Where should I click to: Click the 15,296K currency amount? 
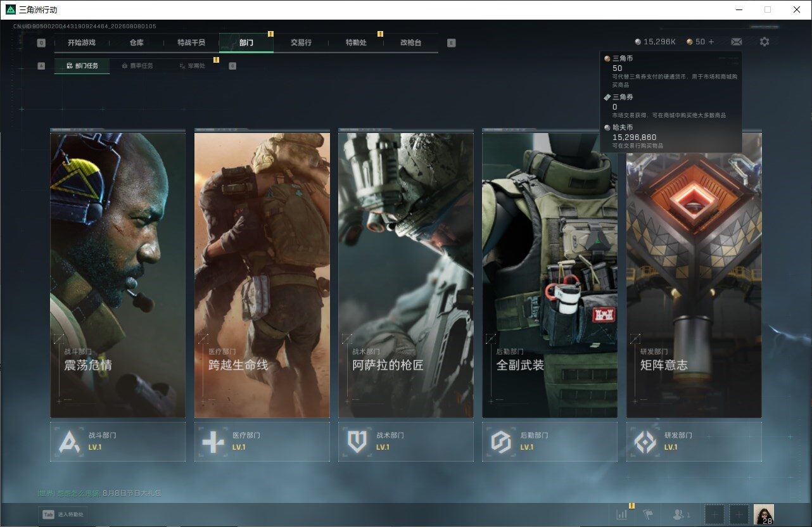click(660, 42)
